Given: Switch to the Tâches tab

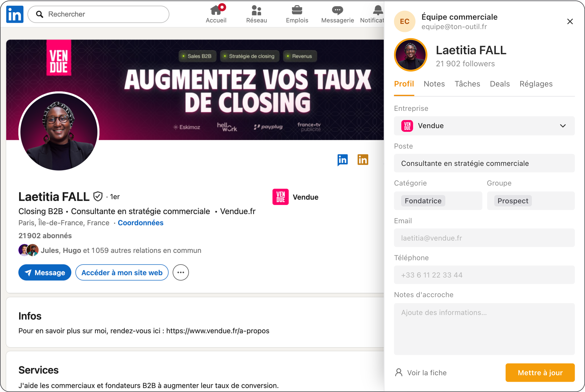Looking at the screenshot, I should [x=467, y=84].
